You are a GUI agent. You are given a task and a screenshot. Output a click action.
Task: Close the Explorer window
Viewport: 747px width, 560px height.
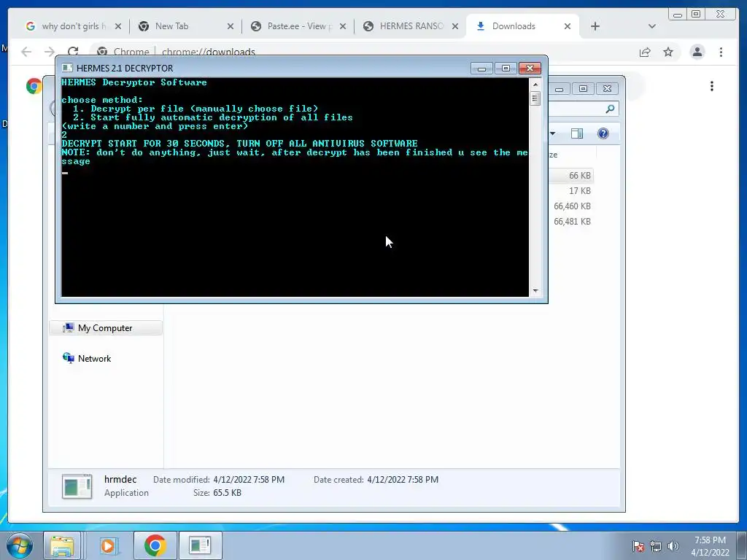pyautogui.click(x=607, y=88)
